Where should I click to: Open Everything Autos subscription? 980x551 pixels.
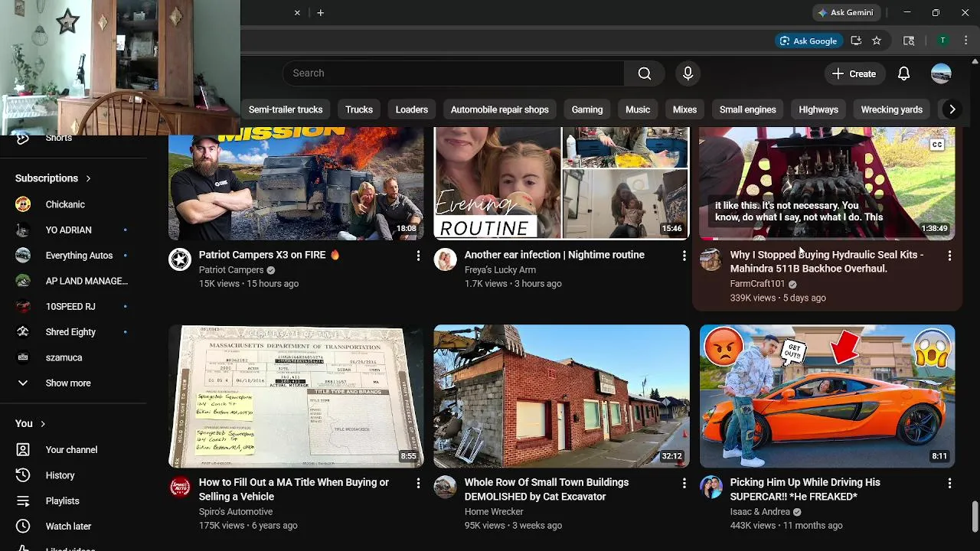(x=73, y=256)
